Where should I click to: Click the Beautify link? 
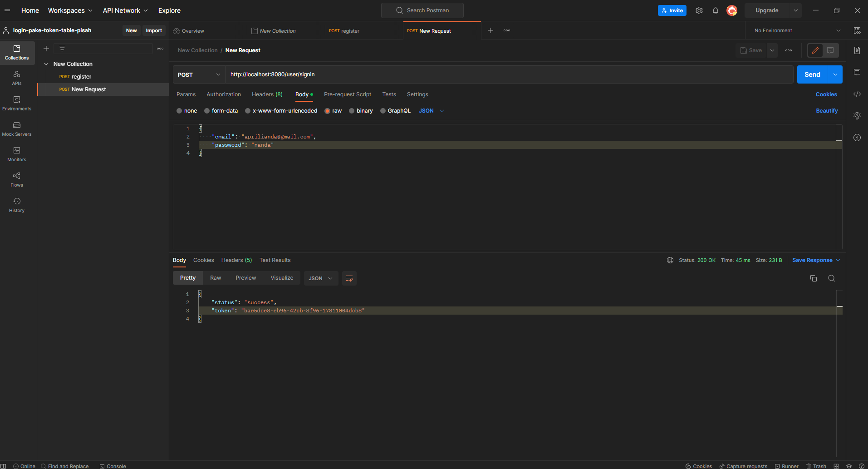point(827,111)
